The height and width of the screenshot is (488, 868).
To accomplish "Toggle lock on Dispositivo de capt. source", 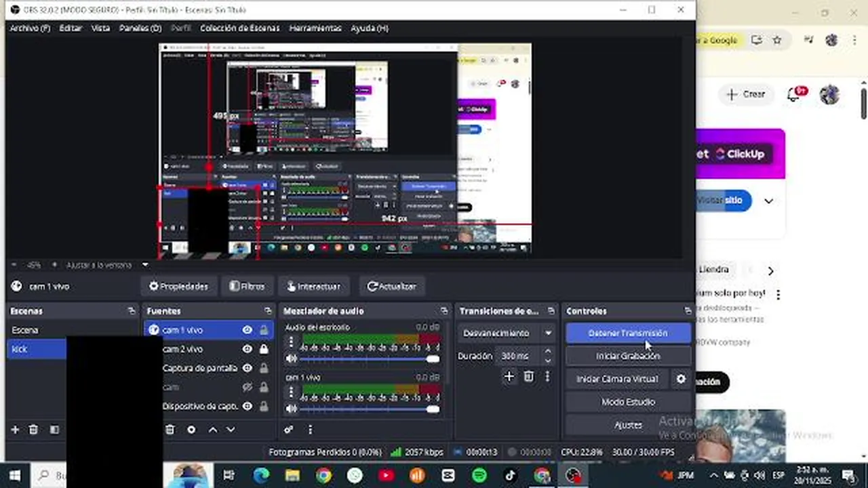I will click(264, 406).
